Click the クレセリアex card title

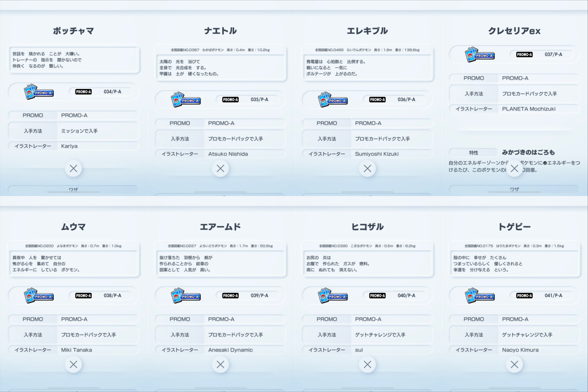(514, 31)
